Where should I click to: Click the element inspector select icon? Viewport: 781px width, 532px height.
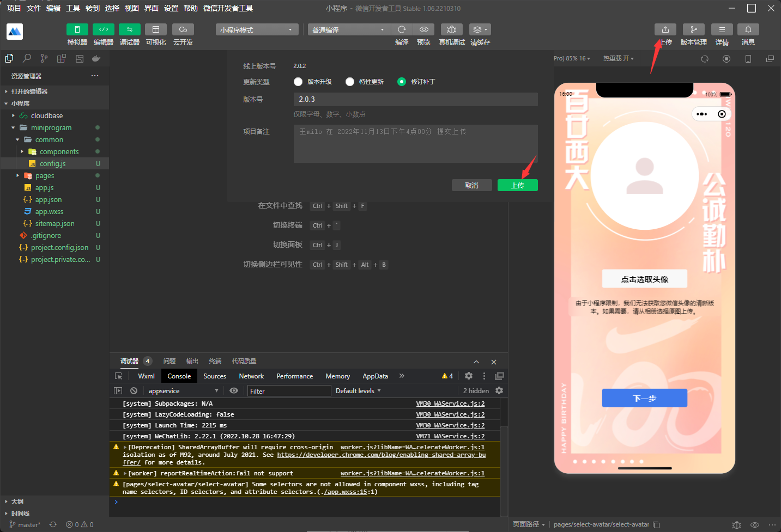(x=118, y=376)
